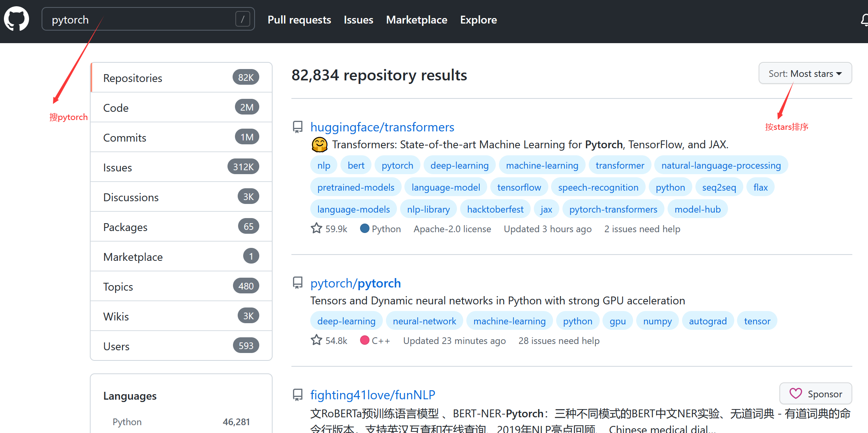Click the gpu topic tag
The height and width of the screenshot is (433, 868).
(617, 321)
